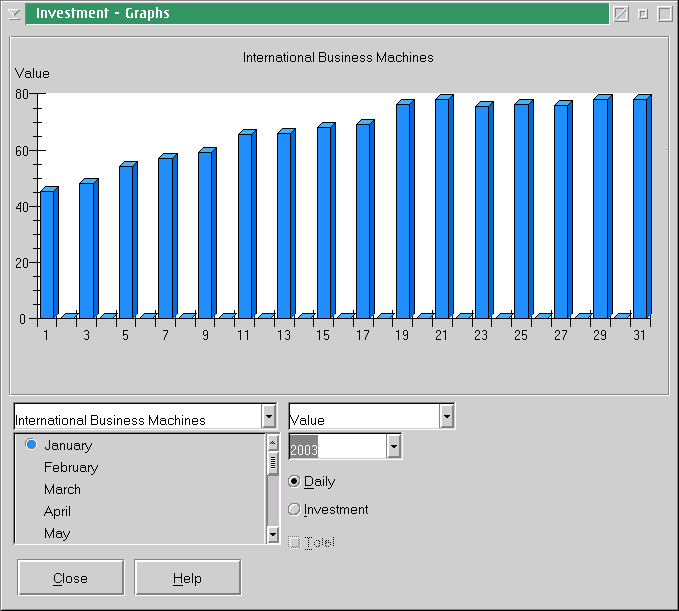Click the Help button

[188, 578]
